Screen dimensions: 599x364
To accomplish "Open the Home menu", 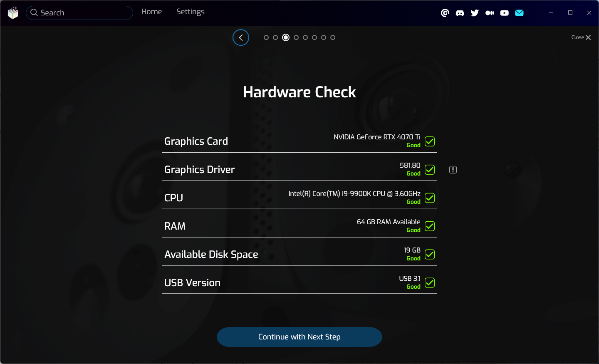I will coord(151,12).
